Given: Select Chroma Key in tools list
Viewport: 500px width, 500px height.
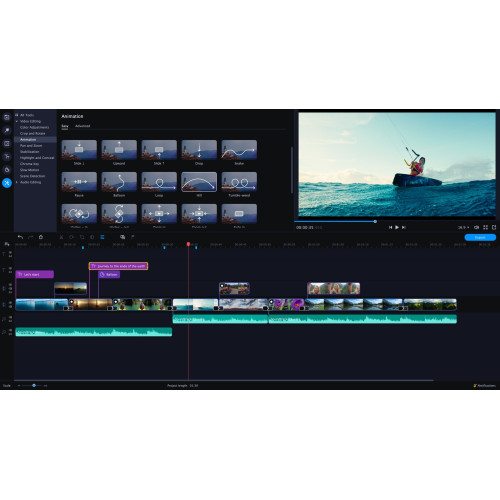Looking at the screenshot, I should pos(29,164).
